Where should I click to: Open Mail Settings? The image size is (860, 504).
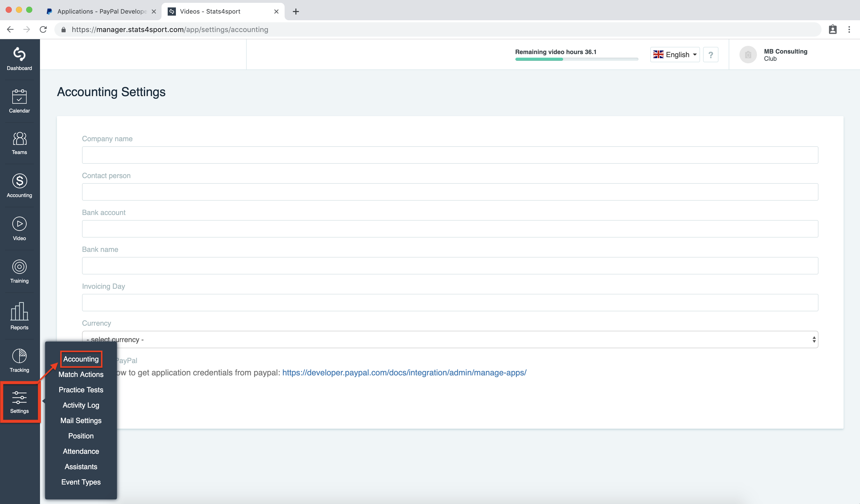pos(81,420)
